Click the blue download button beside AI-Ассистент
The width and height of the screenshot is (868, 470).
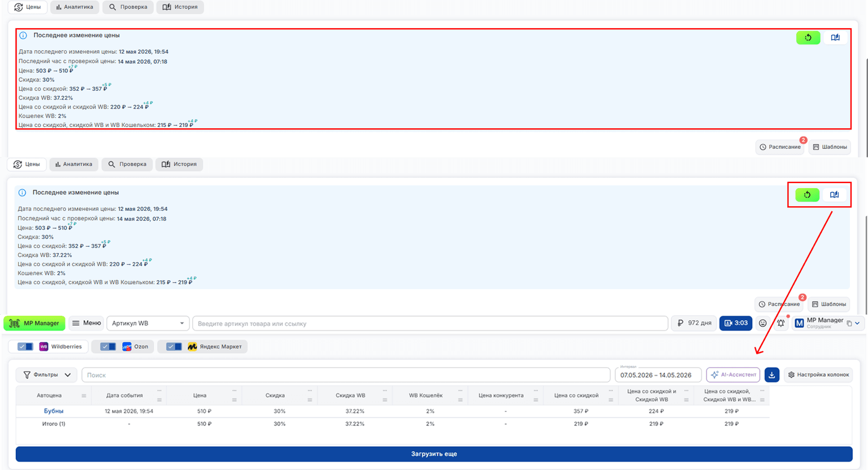(772, 375)
